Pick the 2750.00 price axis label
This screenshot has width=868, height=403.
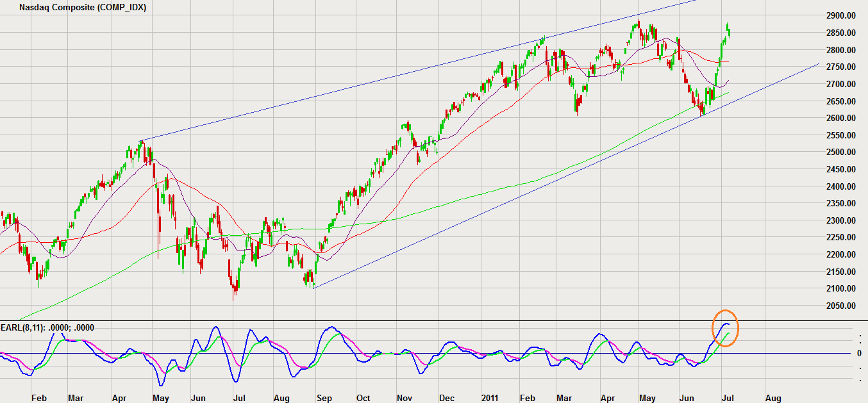pyautogui.click(x=840, y=67)
